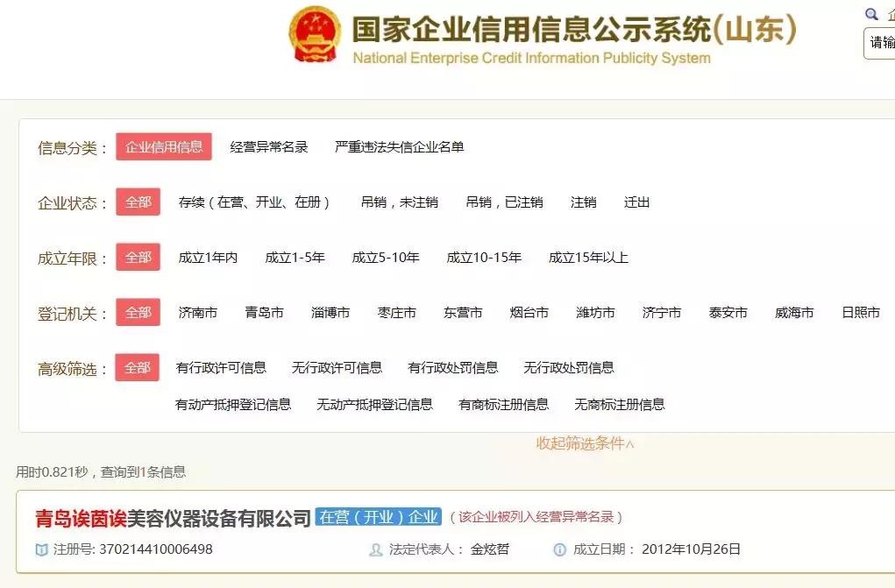Click the search input box
This screenshot has height=588, width=895.
pos(879,43)
